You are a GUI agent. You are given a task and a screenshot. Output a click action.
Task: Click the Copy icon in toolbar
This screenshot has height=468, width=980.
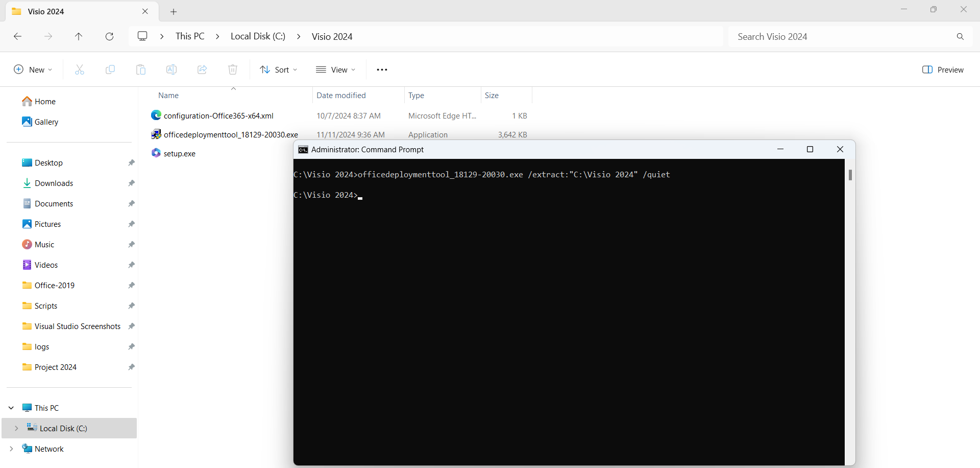click(x=110, y=69)
